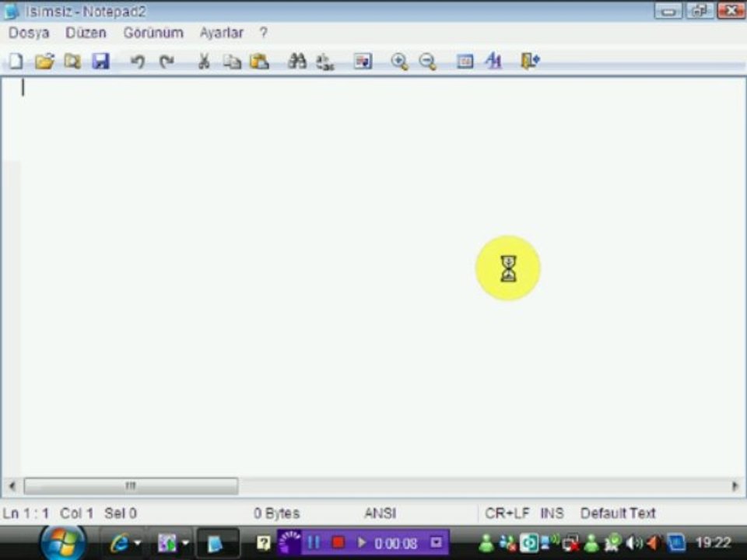The width and height of the screenshot is (747, 560).
Task: Open the Görünüm menu
Action: (x=153, y=33)
